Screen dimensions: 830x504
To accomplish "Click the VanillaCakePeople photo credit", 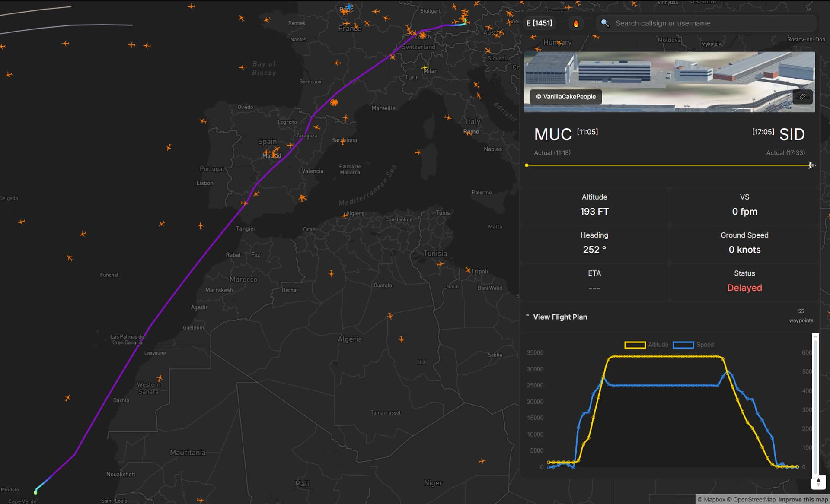I will (x=566, y=97).
